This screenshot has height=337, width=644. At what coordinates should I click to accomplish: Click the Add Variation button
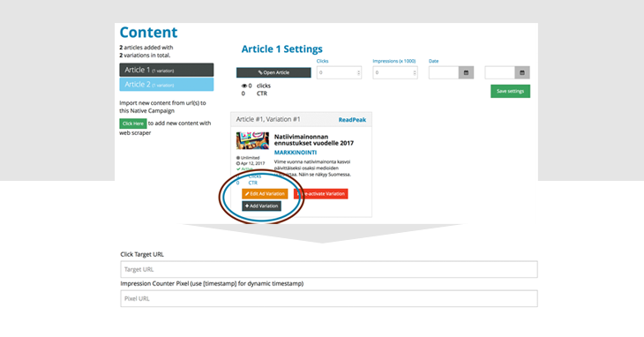(262, 206)
